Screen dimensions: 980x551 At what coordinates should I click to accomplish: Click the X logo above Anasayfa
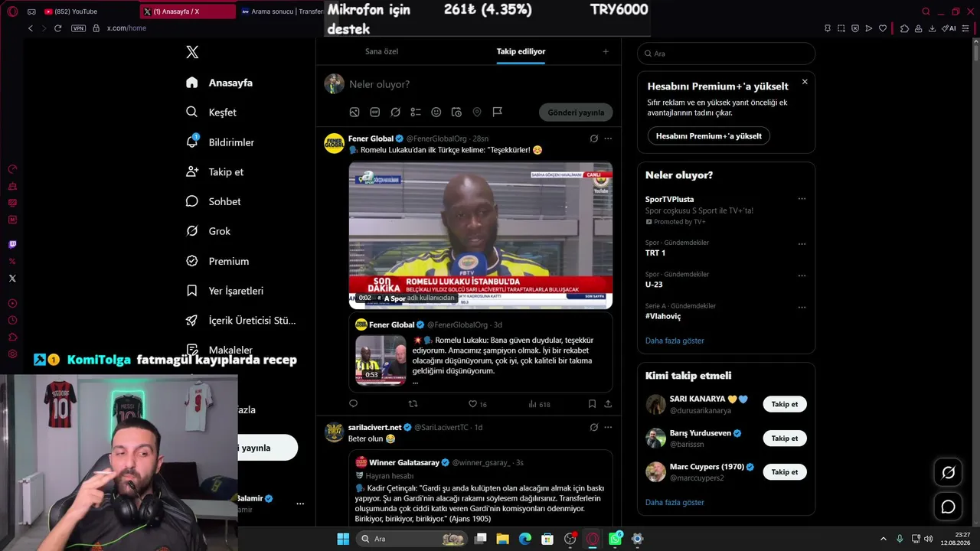click(x=192, y=52)
